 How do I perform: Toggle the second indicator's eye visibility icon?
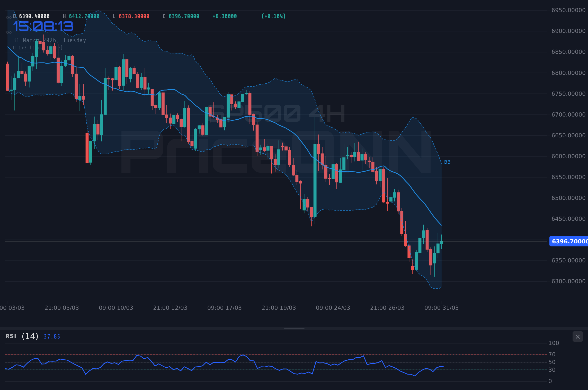click(9, 32)
